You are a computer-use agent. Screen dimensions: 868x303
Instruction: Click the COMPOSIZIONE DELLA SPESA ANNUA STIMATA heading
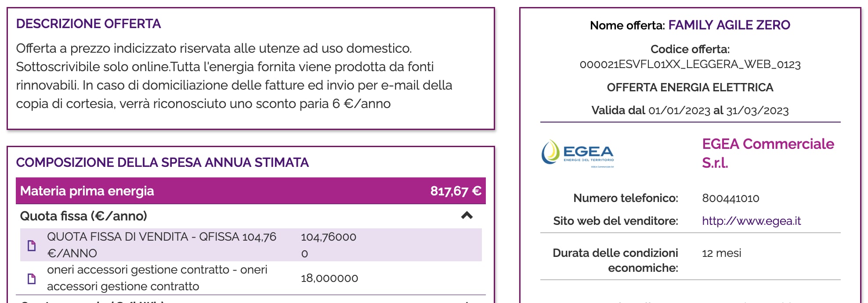pyautogui.click(x=162, y=162)
